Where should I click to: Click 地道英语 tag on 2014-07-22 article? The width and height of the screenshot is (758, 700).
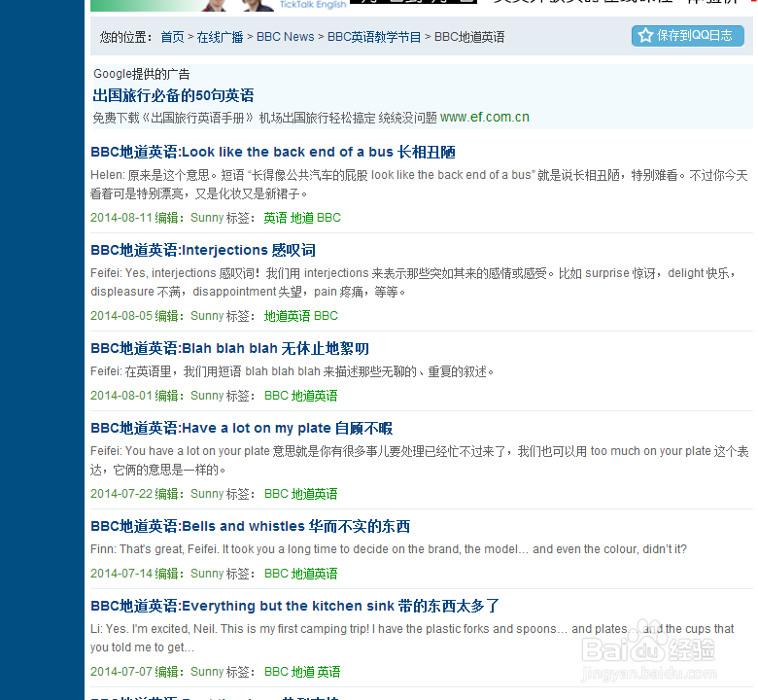pyautogui.click(x=315, y=494)
